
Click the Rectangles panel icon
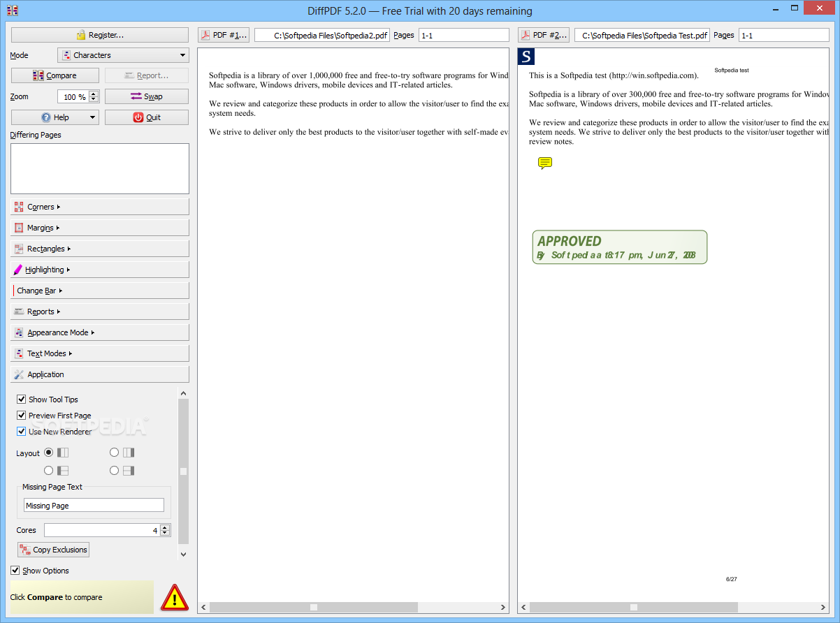19,249
